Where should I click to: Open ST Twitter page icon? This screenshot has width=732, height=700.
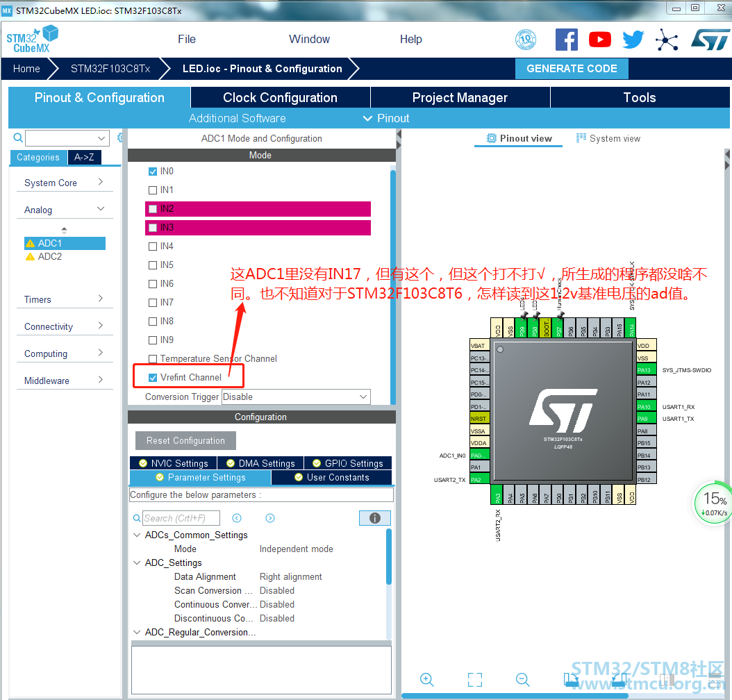pyautogui.click(x=633, y=40)
